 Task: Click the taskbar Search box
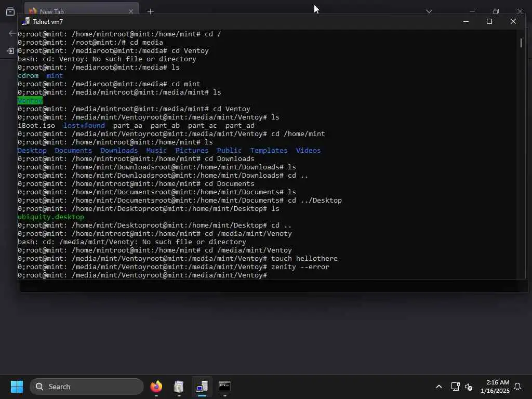87,387
